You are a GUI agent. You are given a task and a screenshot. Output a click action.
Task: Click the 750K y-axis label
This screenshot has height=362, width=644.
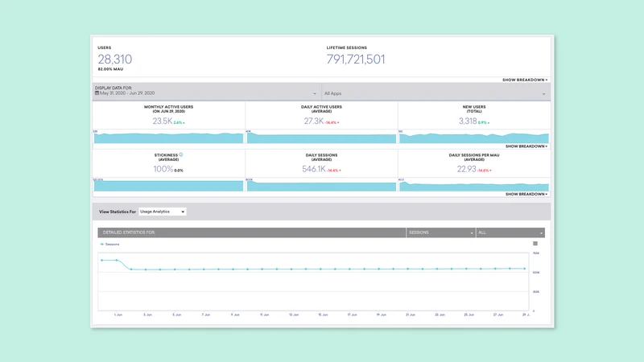pos(536,253)
